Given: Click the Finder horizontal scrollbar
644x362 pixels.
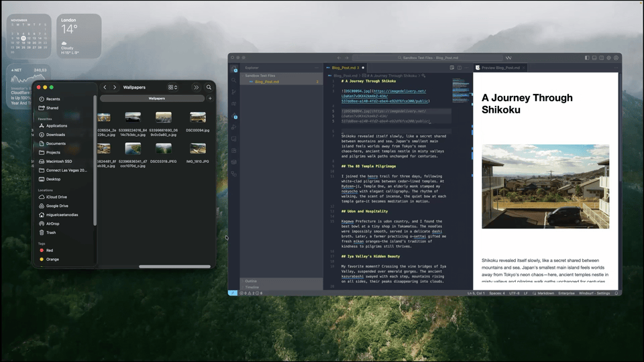Looking at the screenshot, I should tap(175, 266).
